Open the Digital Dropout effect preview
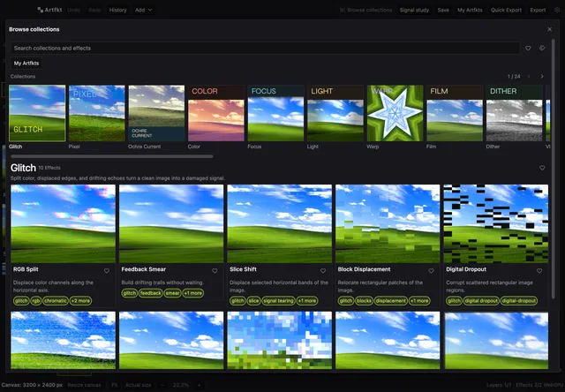565x392 pixels. [x=496, y=223]
